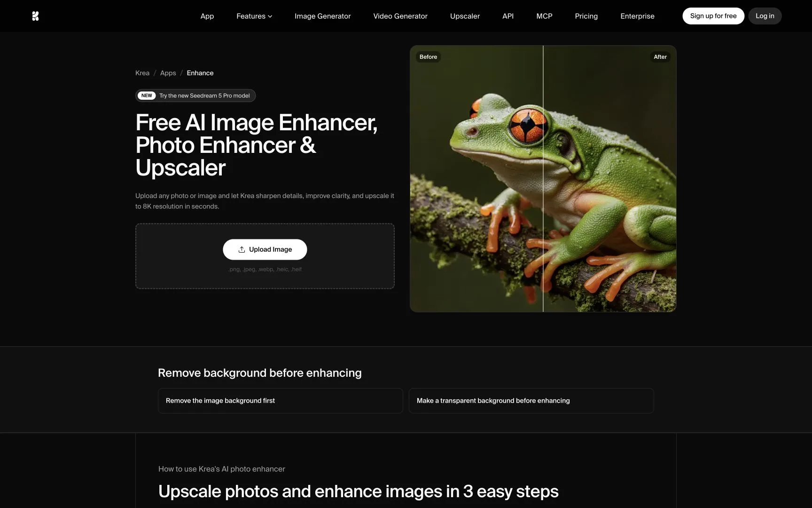
Task: Click the Upload Image button
Action: (x=265, y=249)
